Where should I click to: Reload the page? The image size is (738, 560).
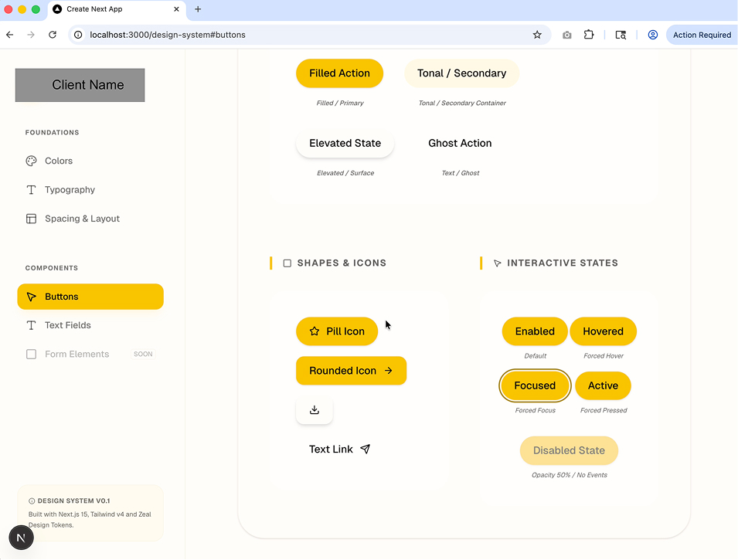53,35
